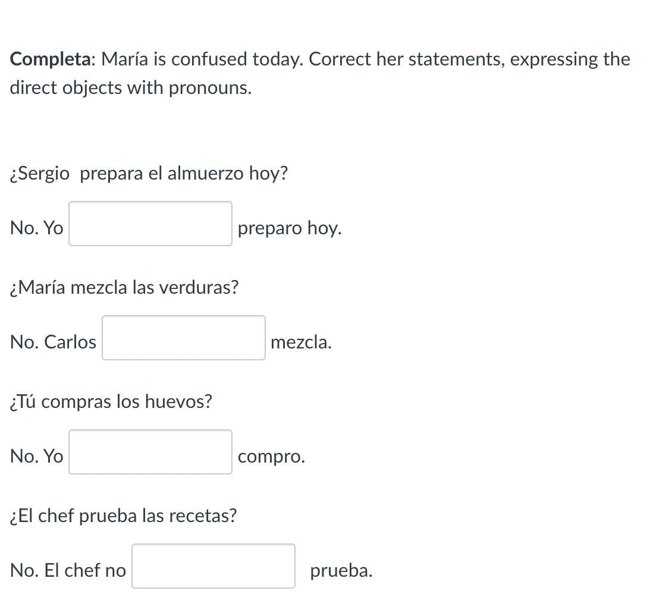The height and width of the screenshot is (616, 672).
Task: Click the word "mezcla." after the blank
Action: point(301,342)
